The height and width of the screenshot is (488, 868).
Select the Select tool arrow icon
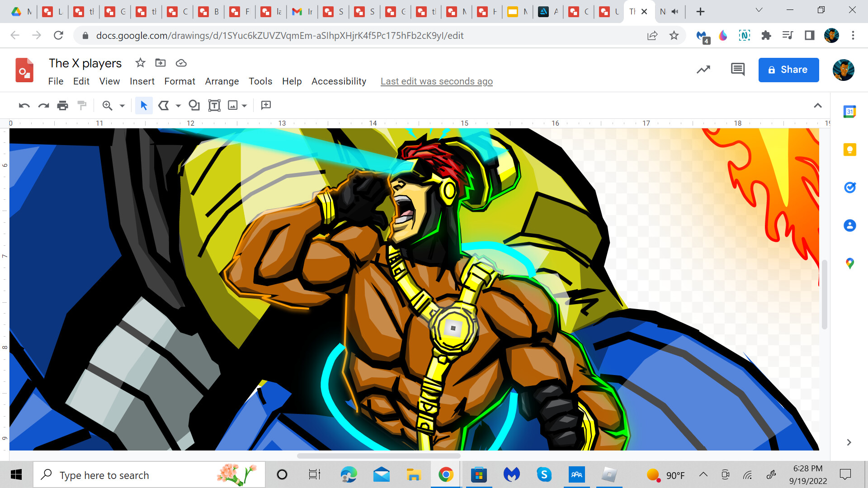pos(143,105)
